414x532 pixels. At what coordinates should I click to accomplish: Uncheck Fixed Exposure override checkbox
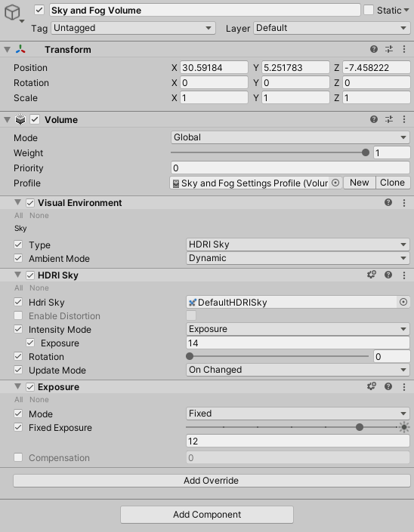coord(18,427)
